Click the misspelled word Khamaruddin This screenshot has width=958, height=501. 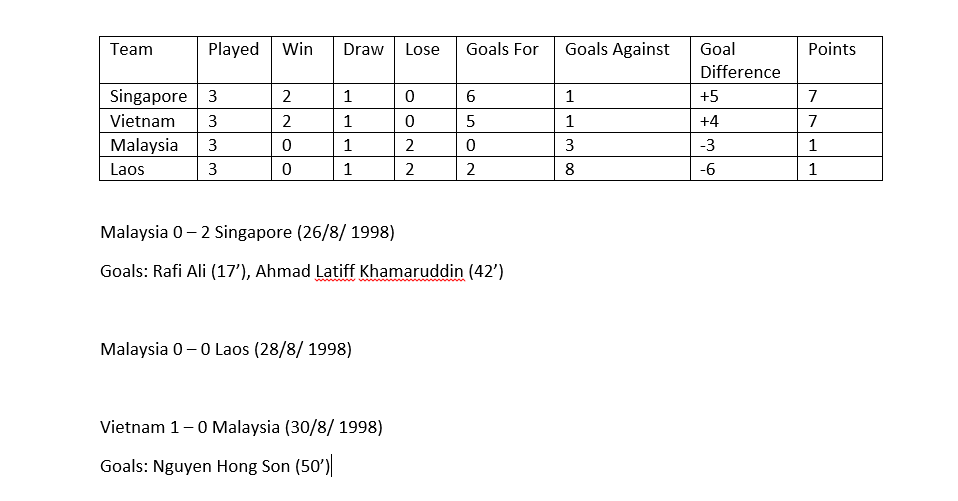click(x=412, y=271)
